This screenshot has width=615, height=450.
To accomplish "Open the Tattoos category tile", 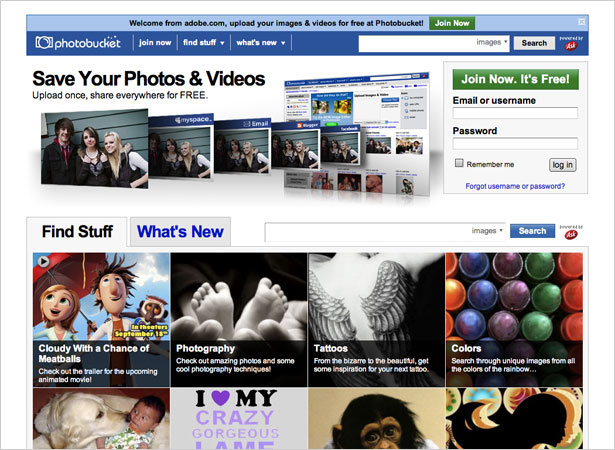I will pos(377,320).
